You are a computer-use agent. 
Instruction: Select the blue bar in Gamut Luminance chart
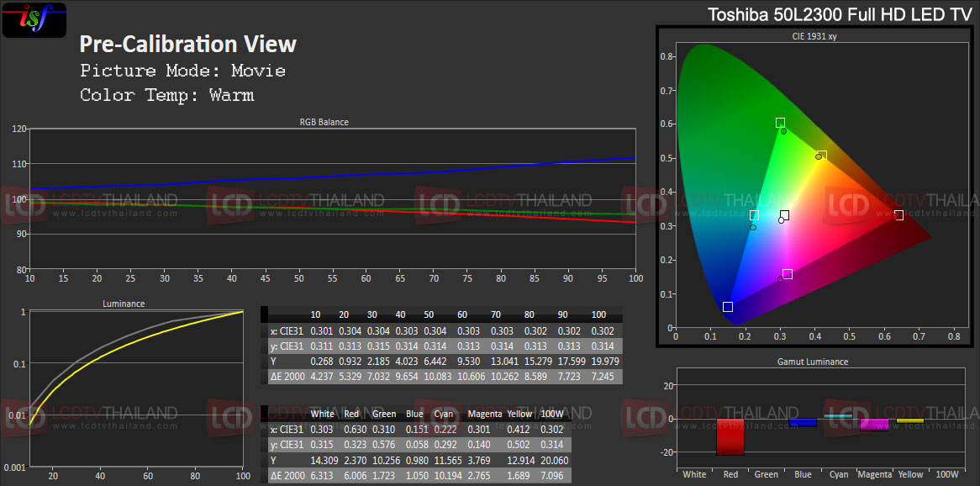coord(803,422)
